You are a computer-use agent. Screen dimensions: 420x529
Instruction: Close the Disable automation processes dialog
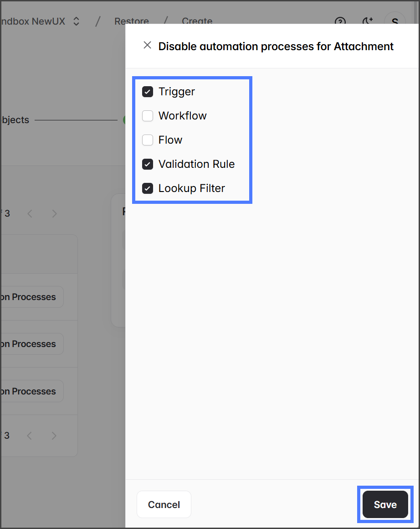(x=147, y=45)
